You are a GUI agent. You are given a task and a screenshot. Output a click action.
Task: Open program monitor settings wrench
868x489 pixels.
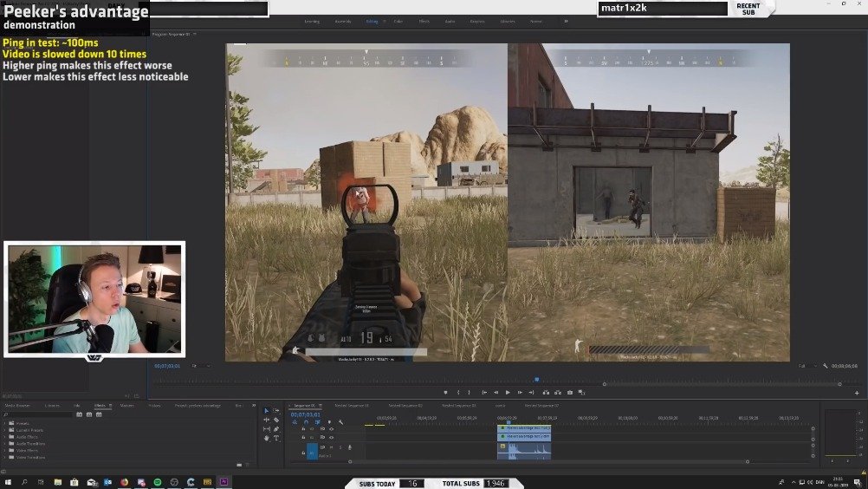pos(826,366)
